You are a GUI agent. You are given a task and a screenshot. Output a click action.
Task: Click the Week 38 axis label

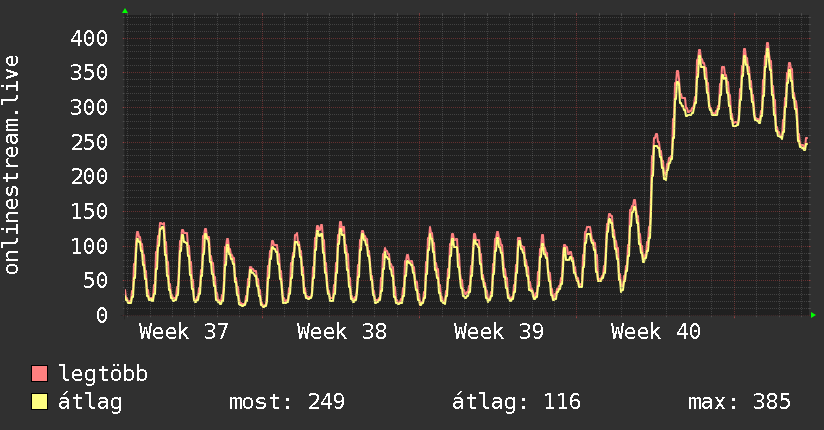(x=342, y=332)
